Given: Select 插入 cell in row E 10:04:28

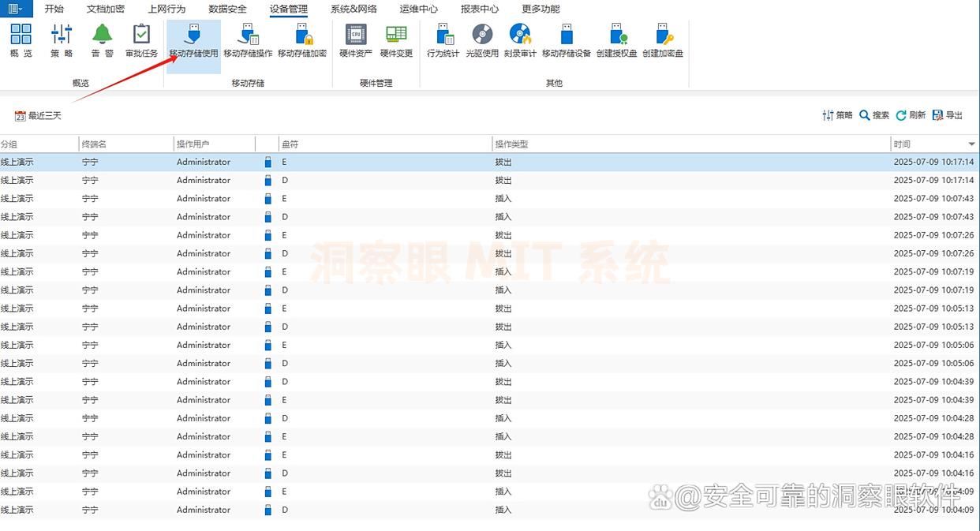Looking at the screenshot, I should point(503,436).
